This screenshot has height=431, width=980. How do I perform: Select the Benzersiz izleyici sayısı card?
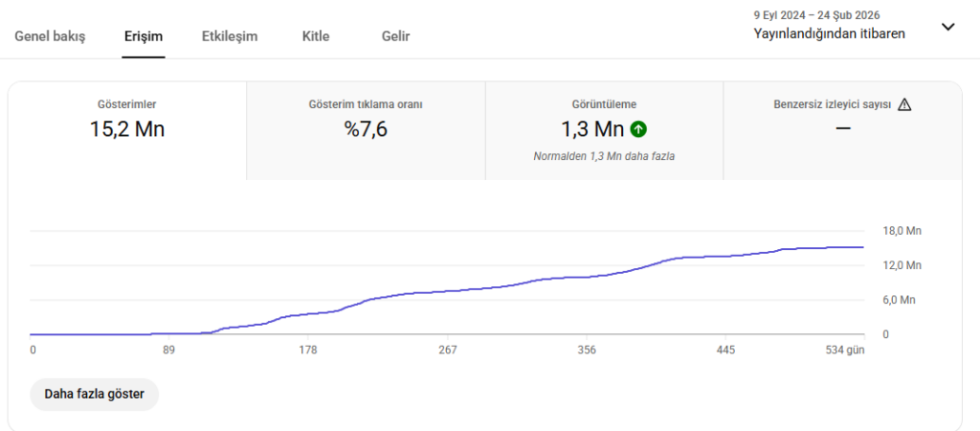click(x=842, y=130)
